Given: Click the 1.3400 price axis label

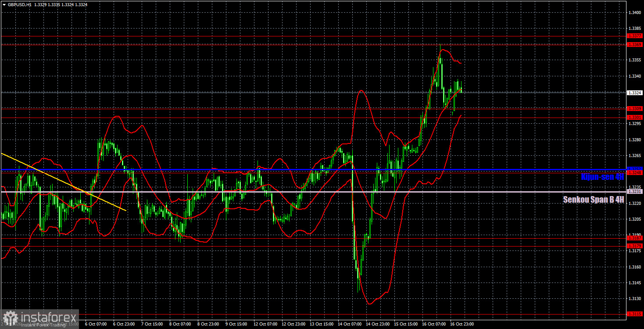Looking at the screenshot, I should pos(634,12).
